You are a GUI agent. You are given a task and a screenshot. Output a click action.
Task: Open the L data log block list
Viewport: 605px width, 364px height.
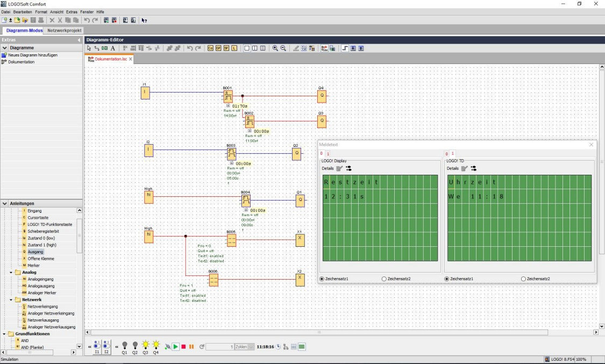click(x=234, y=48)
